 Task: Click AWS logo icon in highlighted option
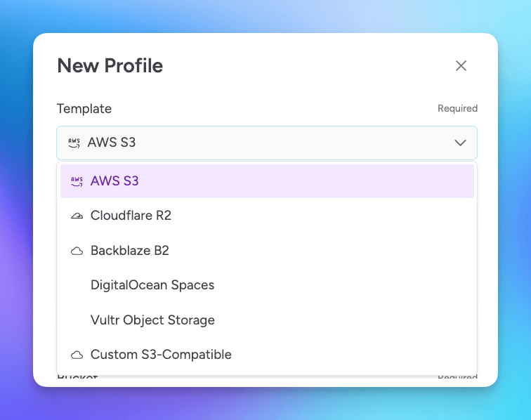(x=77, y=181)
